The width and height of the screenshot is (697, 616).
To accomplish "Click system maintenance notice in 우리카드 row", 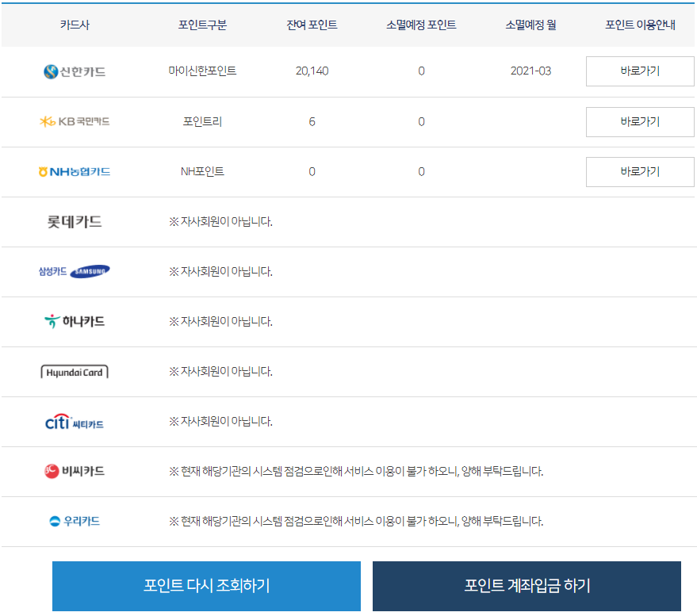I will (356, 521).
